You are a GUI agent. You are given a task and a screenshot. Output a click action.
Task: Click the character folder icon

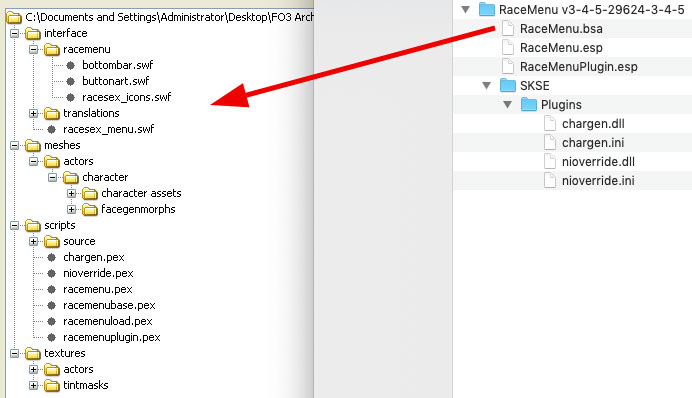pos(71,177)
